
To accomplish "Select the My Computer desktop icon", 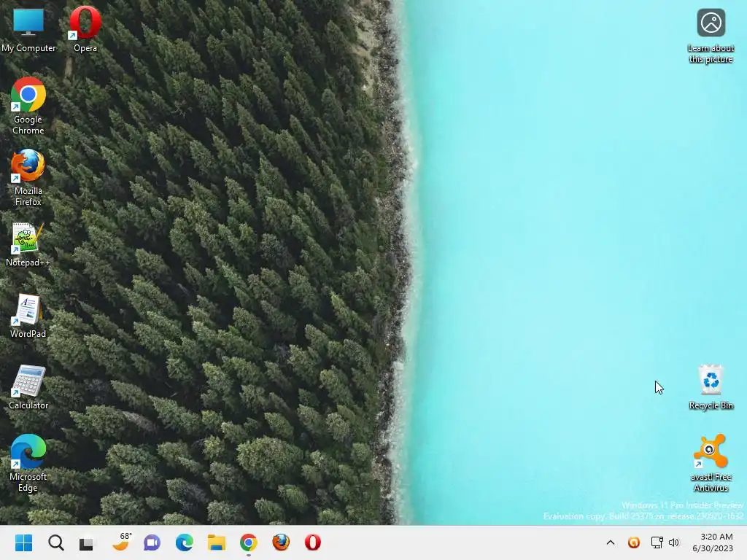I will [x=28, y=29].
